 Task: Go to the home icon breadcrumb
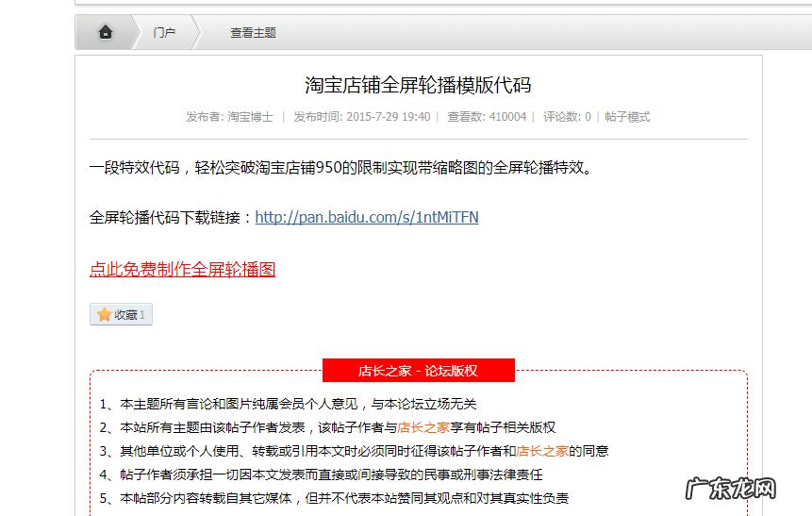[x=106, y=32]
